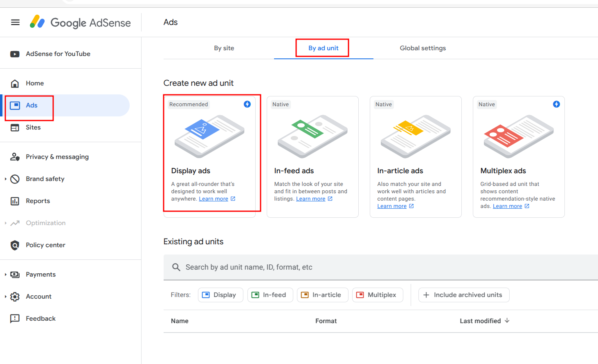Click the green In-feed ads phone illustration
The height and width of the screenshot is (364, 598).
pos(312,136)
